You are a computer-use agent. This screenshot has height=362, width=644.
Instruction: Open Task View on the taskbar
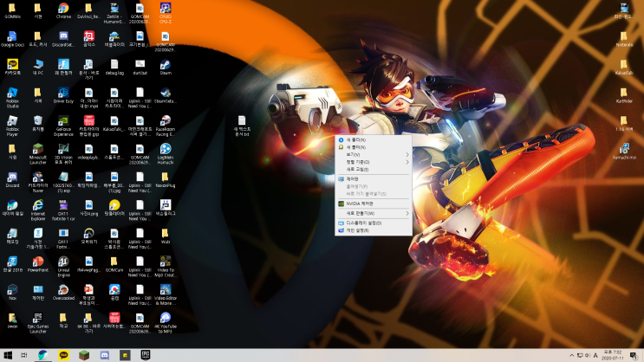[23, 355]
